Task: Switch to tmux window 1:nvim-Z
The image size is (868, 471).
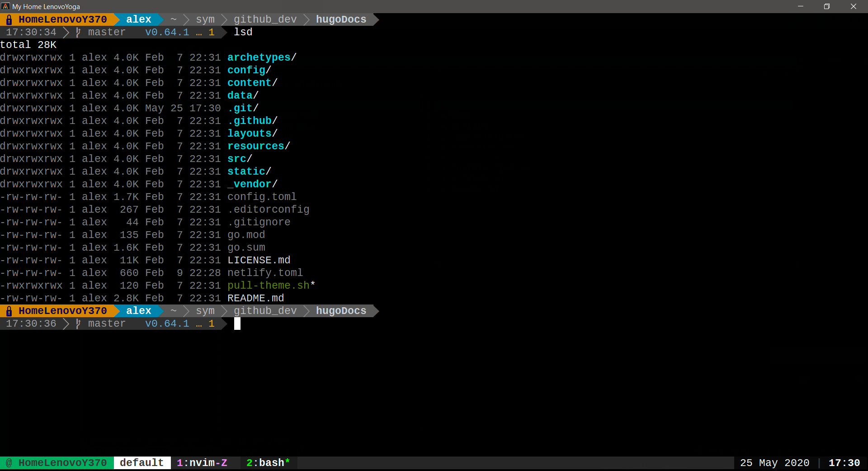Action: coord(202,463)
